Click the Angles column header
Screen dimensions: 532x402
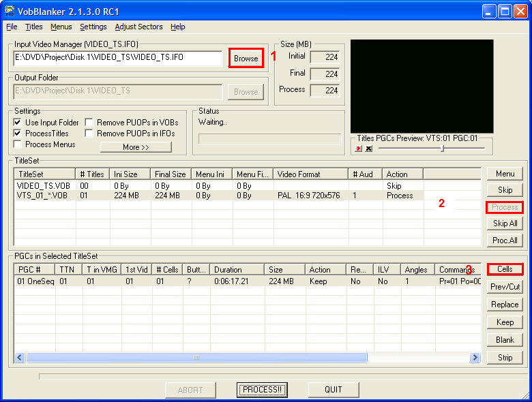click(418, 270)
